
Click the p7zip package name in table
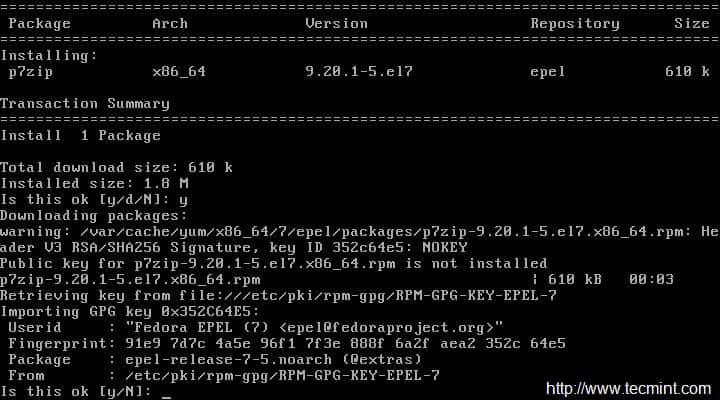[31, 72]
